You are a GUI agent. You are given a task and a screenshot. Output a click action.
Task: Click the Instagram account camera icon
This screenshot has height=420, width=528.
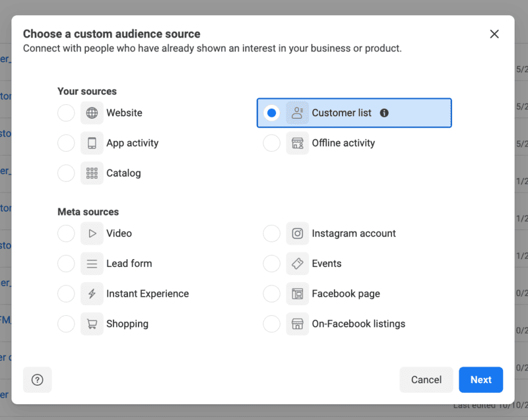(298, 233)
